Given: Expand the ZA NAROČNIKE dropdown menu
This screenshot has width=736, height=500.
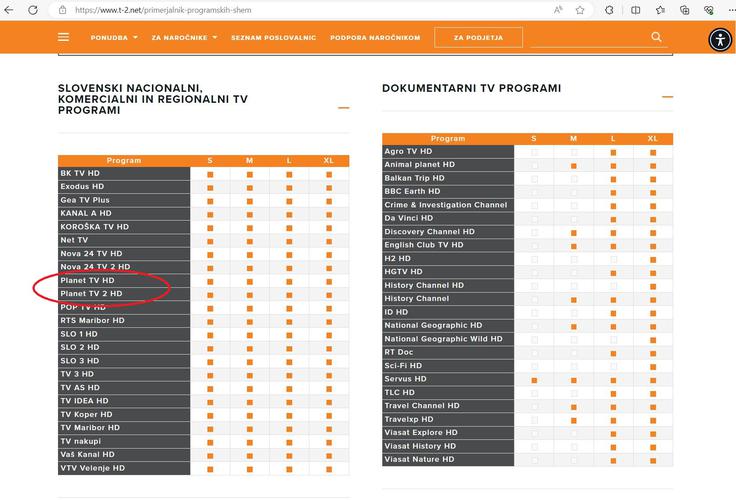Looking at the screenshot, I should click(x=184, y=38).
